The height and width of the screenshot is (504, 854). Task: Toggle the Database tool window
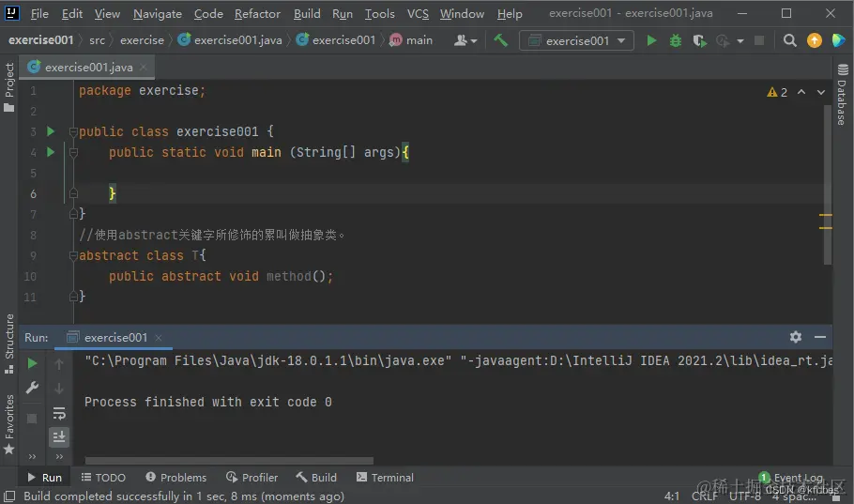pos(843,94)
